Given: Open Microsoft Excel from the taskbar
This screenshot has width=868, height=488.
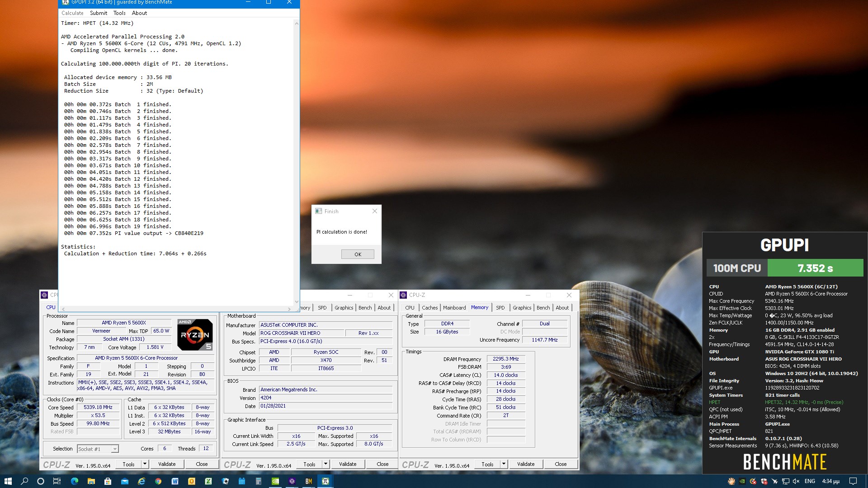Looking at the screenshot, I should coord(208,481).
